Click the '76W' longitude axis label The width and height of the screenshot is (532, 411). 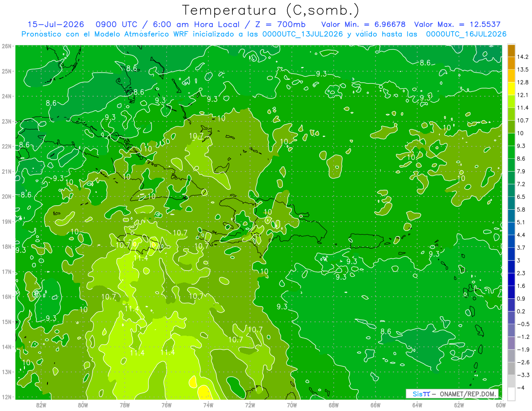(x=167, y=405)
